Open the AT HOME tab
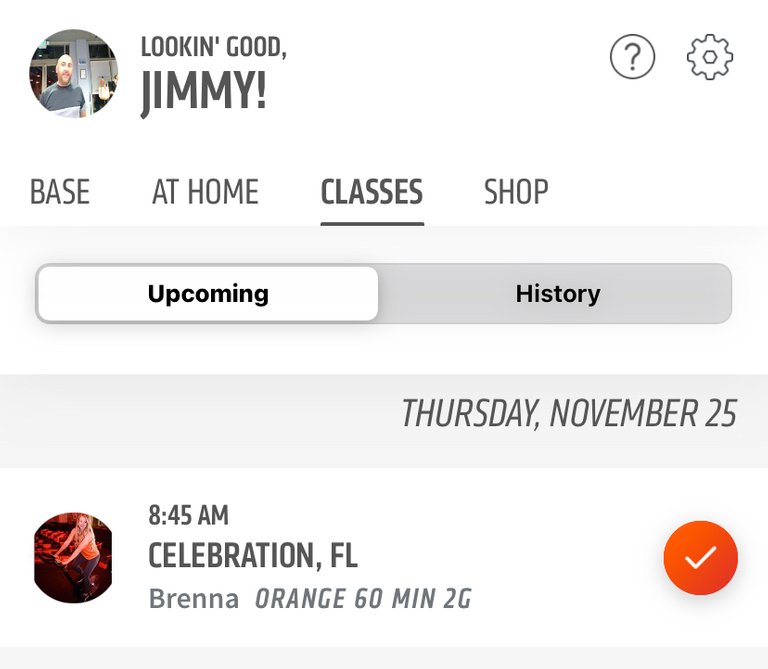The width and height of the screenshot is (768, 669). (x=205, y=191)
